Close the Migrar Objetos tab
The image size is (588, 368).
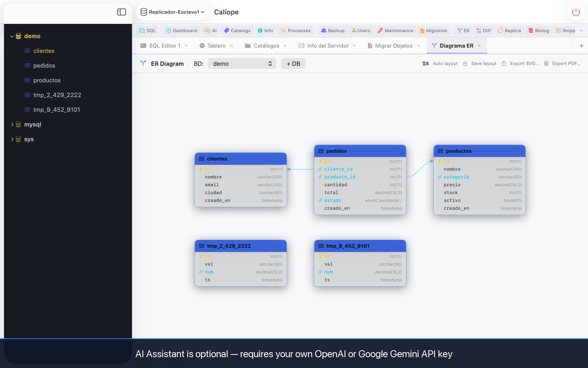418,46
